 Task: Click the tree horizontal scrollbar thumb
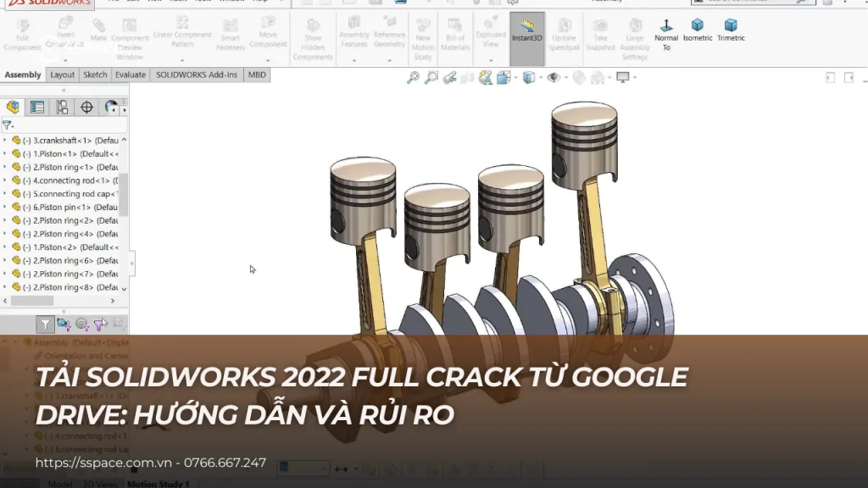click(x=32, y=301)
